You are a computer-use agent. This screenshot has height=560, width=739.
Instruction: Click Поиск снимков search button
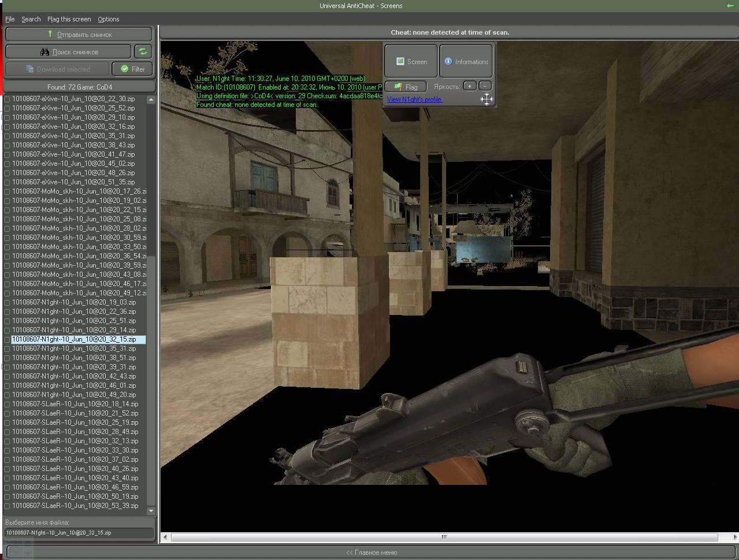69,51
